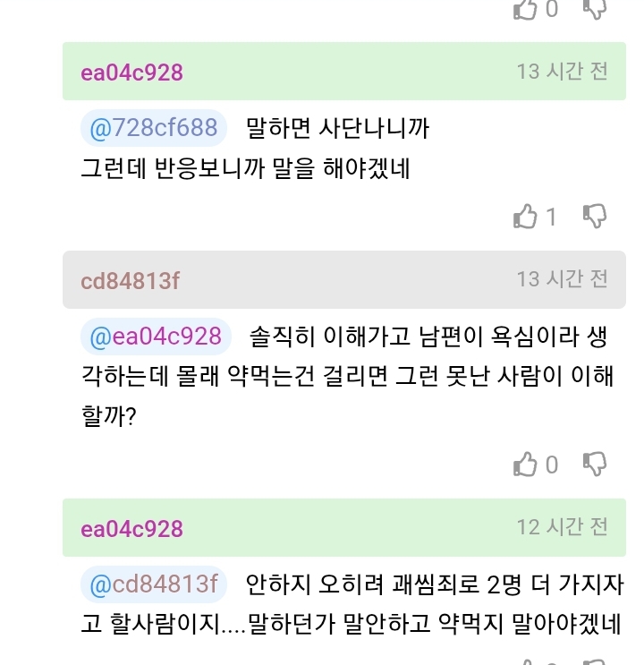Image resolution: width=644 pixels, height=665 pixels.
Task: Select the text 그런데 반응보니까 말을 해야겠네
Action: pyautogui.click(x=245, y=168)
